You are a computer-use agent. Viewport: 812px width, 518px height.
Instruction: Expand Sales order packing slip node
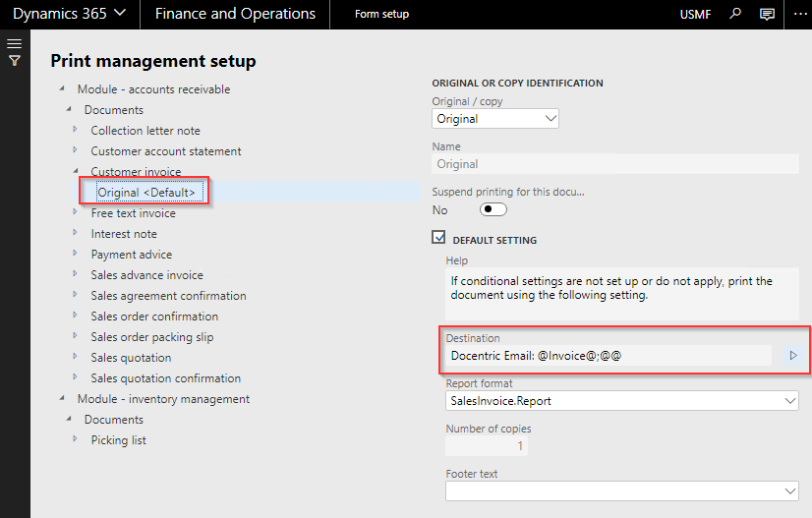[75, 335]
